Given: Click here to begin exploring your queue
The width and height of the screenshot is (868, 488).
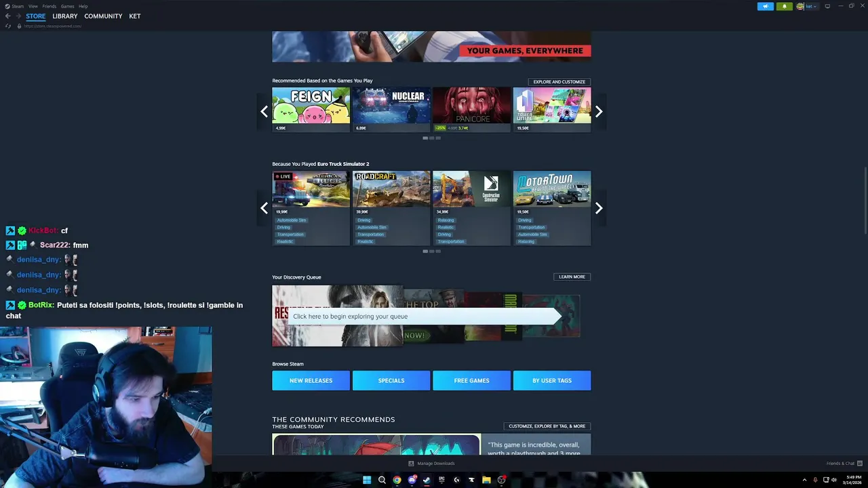Looking at the screenshot, I should [426, 316].
